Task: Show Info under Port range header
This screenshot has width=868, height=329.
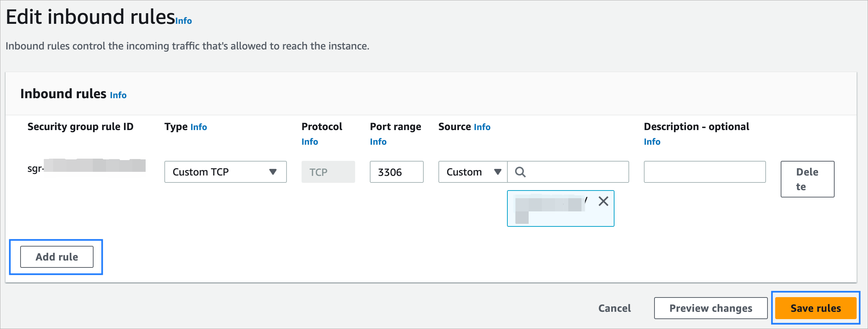Action: click(378, 142)
